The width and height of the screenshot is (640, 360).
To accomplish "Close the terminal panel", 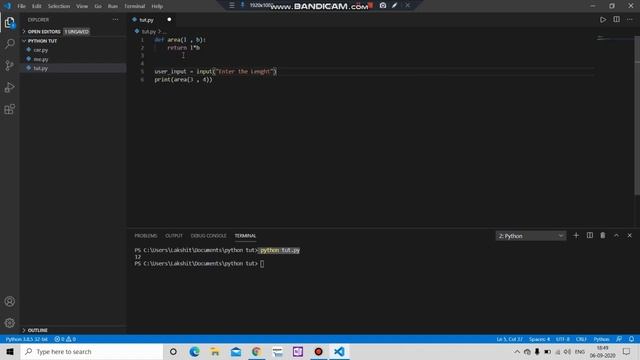I will click(629, 236).
